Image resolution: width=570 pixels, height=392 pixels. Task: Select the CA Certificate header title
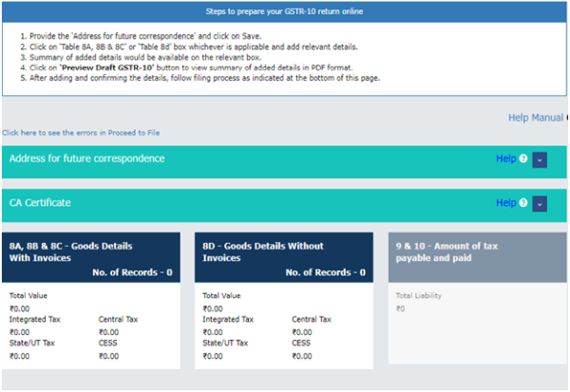(40, 203)
